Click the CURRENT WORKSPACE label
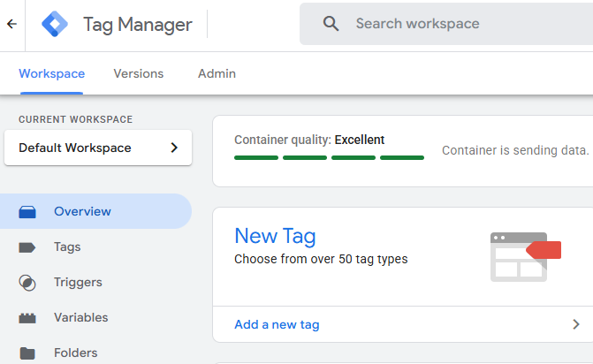The image size is (593, 364). tap(76, 119)
